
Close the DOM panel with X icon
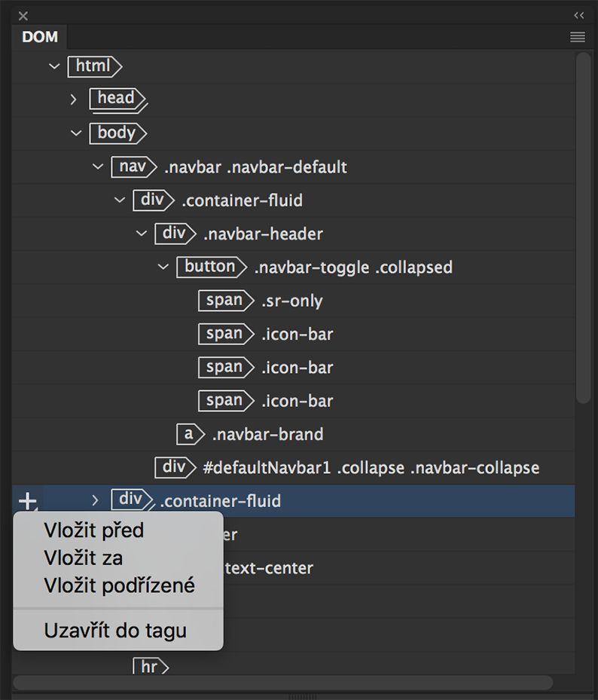(x=23, y=15)
